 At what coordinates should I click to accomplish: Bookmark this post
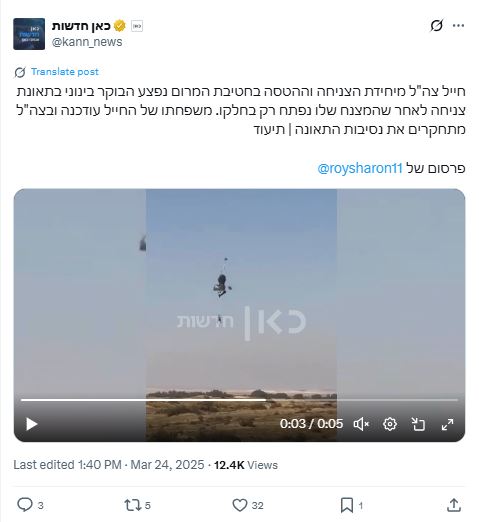347,505
